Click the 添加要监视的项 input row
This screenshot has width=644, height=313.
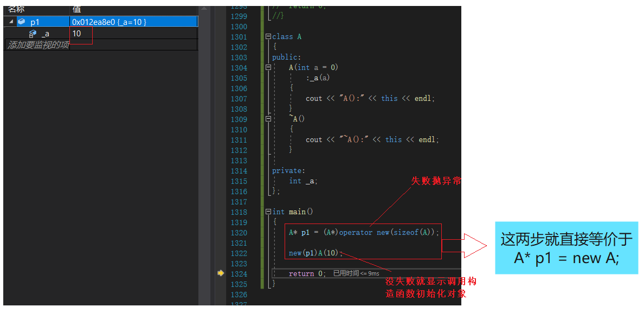(x=38, y=45)
